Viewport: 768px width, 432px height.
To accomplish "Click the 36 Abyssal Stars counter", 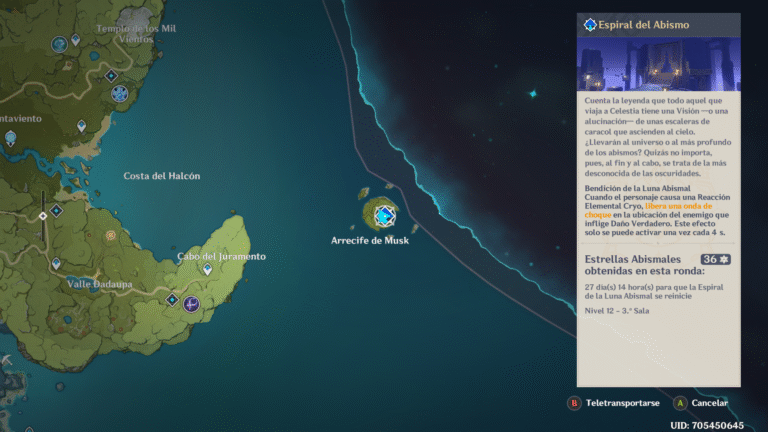I will pos(714,259).
